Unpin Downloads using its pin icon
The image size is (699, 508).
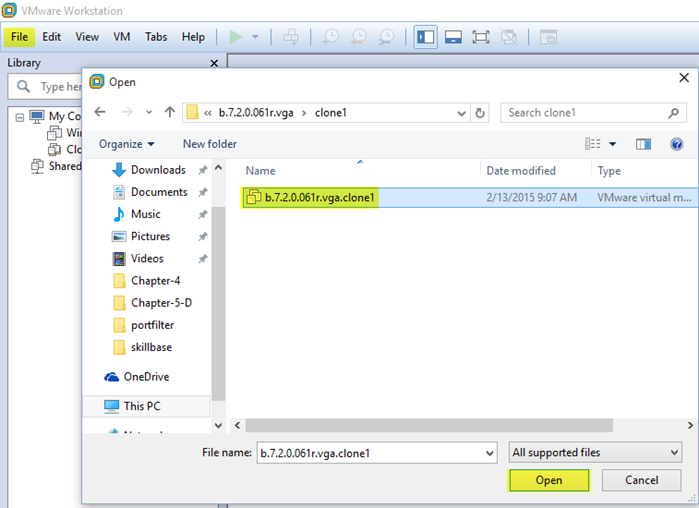[x=203, y=170]
